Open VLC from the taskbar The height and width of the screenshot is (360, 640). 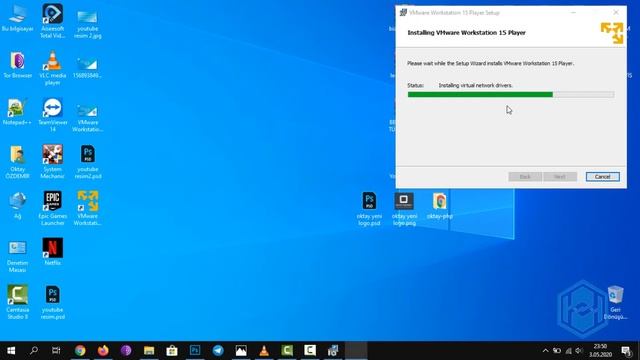point(264,351)
